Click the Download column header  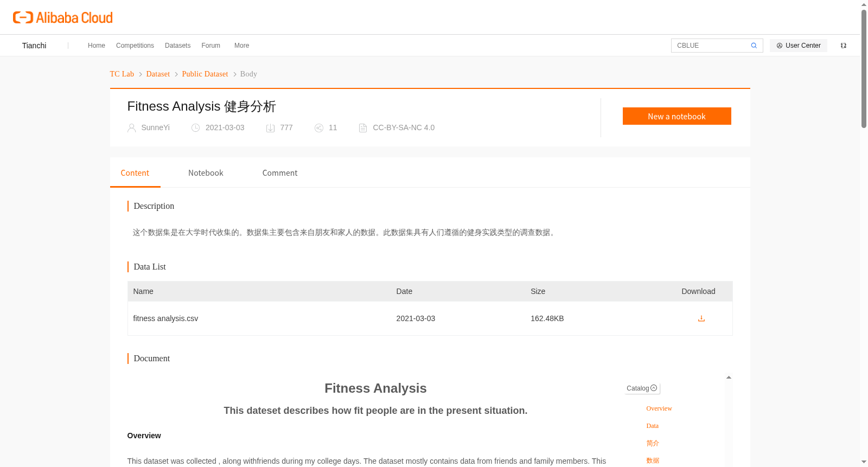[x=698, y=291]
